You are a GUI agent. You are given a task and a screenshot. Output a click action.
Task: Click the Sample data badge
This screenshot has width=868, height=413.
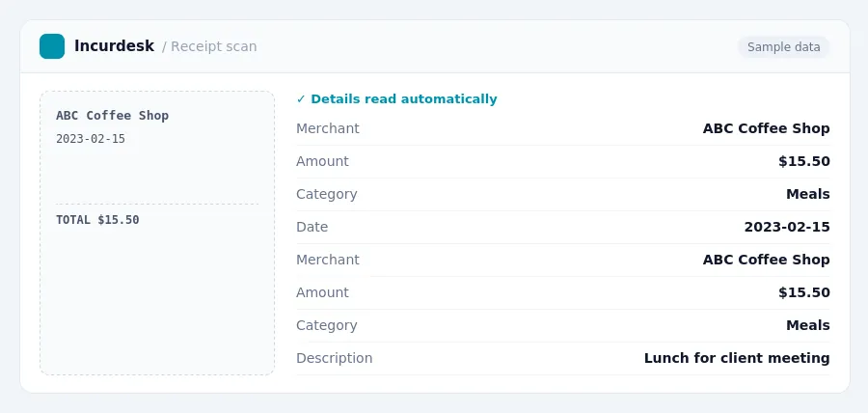point(784,47)
